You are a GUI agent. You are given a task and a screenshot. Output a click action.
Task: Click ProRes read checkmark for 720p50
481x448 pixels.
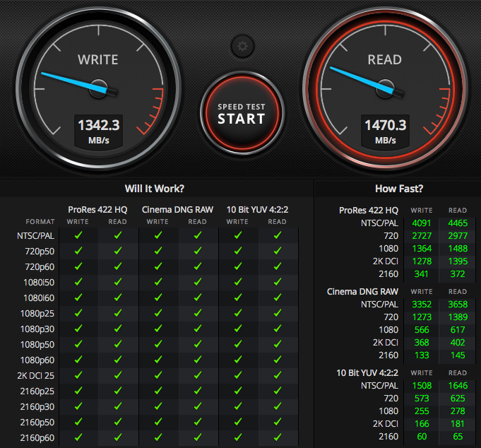118,251
